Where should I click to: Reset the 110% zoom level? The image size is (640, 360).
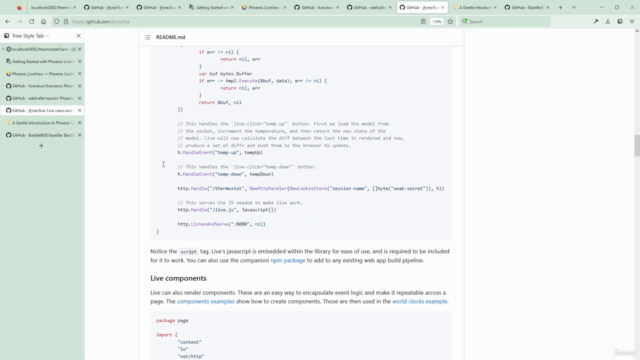pyautogui.click(x=437, y=22)
